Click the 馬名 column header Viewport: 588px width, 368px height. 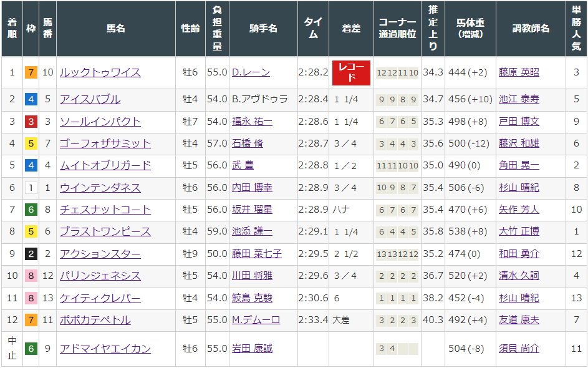pos(116,29)
